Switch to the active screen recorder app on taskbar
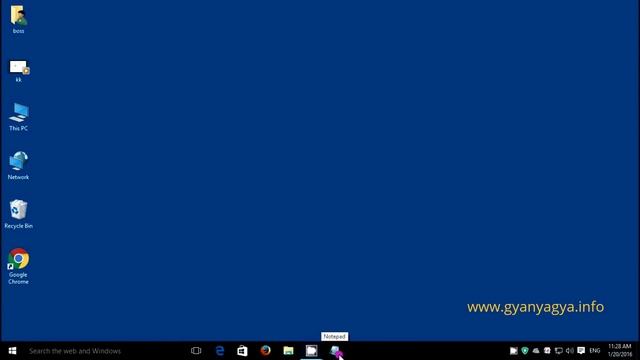Image resolution: width=640 pixels, height=360 pixels. click(x=311, y=351)
